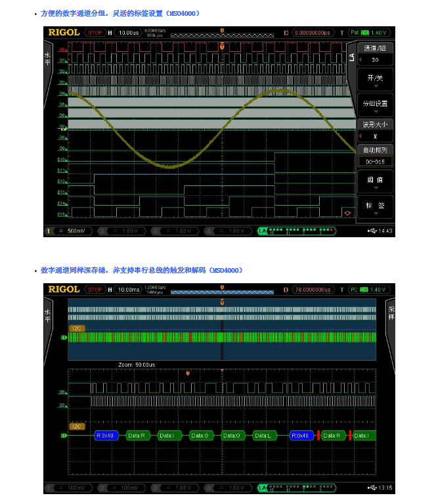
Task: Toggle channel 1 showing 500mV
Action: click(69, 231)
